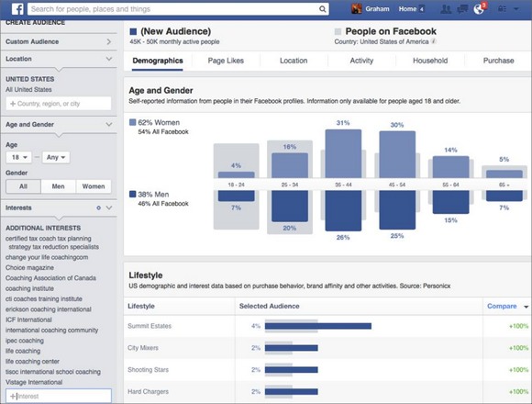Expand the Custom Audience section
Viewport: 532px width, 404px height.
pos(59,41)
